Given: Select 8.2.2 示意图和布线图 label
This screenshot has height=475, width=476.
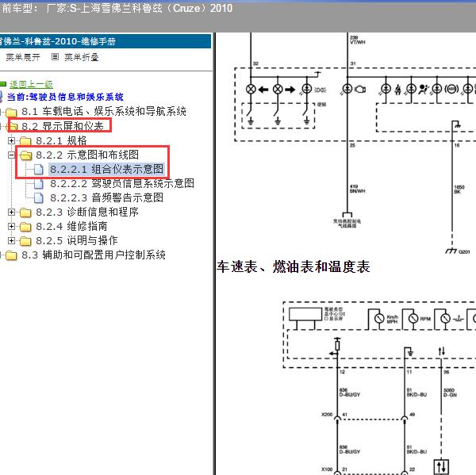Looking at the screenshot, I should click(x=87, y=155).
